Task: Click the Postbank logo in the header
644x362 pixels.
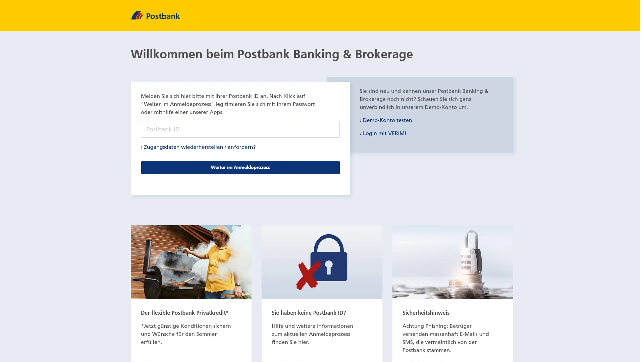Action: point(155,15)
